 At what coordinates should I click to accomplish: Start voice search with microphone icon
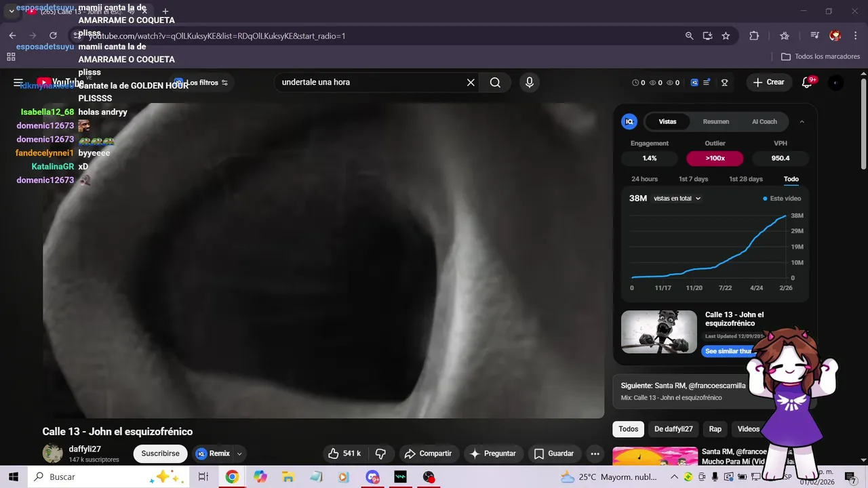(530, 83)
